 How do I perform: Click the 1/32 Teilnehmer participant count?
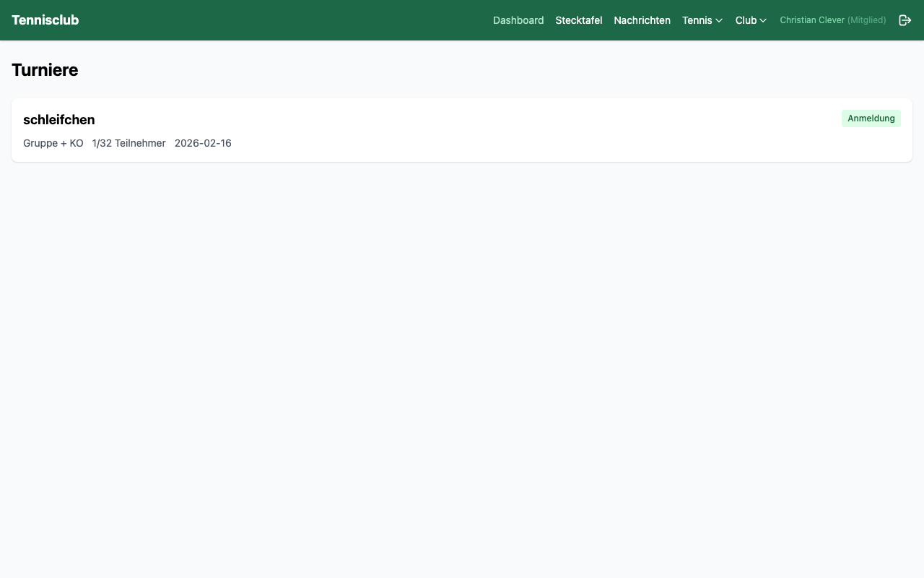tap(128, 143)
